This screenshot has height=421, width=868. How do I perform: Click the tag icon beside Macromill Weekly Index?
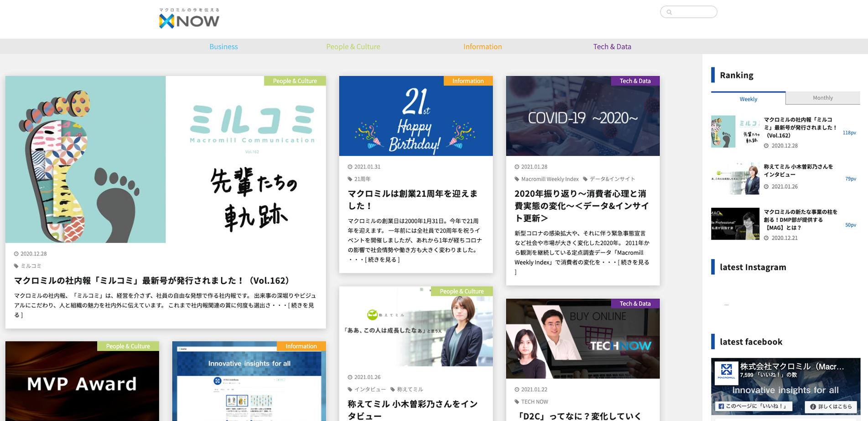pos(517,179)
